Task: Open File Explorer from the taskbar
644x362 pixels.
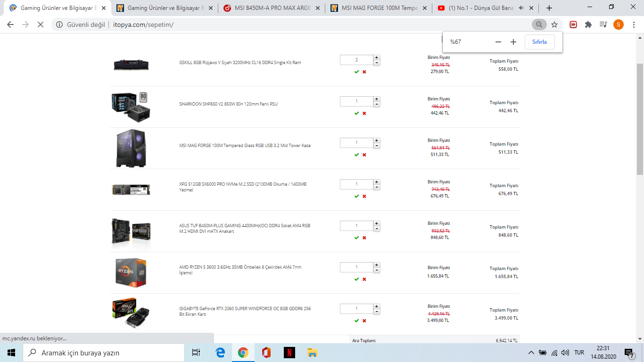Action: (312, 353)
